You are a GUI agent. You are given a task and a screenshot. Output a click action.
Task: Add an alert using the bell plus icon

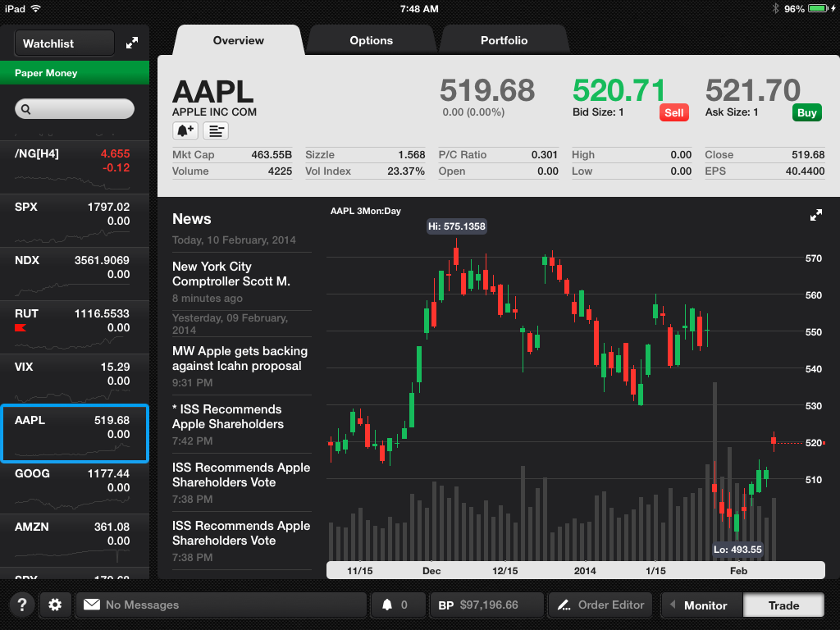click(185, 130)
